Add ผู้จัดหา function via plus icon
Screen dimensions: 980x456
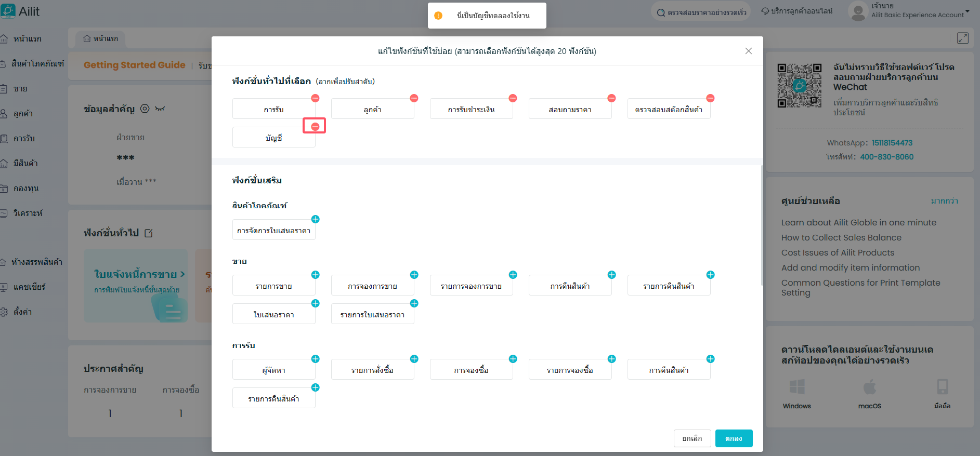(x=315, y=359)
